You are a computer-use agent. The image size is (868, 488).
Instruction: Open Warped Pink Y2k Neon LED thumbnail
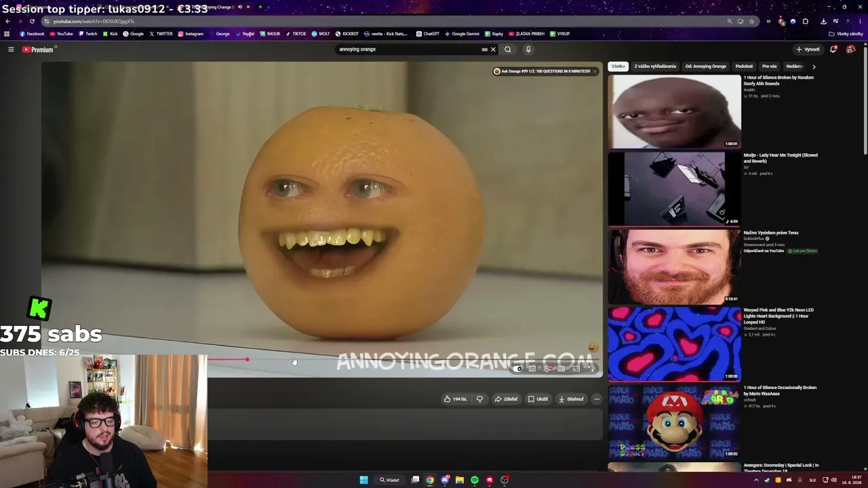click(675, 344)
